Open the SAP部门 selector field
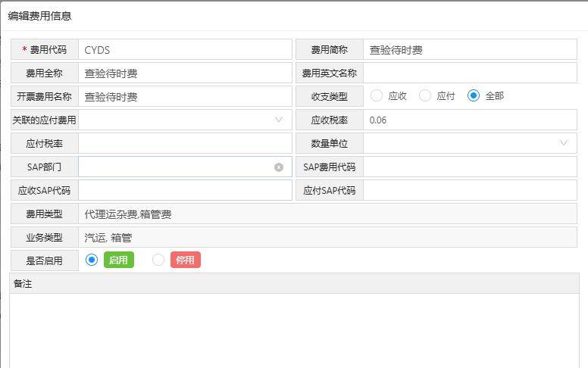The height and width of the screenshot is (368, 588). (176, 167)
